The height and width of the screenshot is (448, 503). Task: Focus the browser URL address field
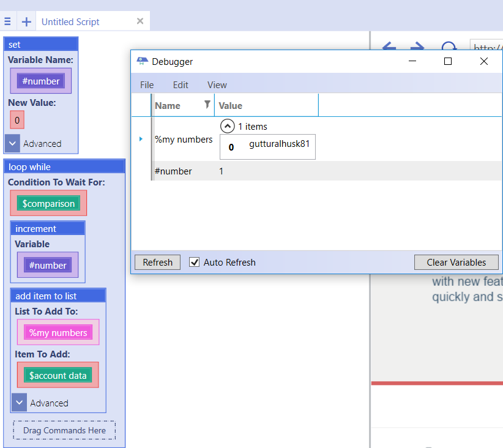coord(486,45)
